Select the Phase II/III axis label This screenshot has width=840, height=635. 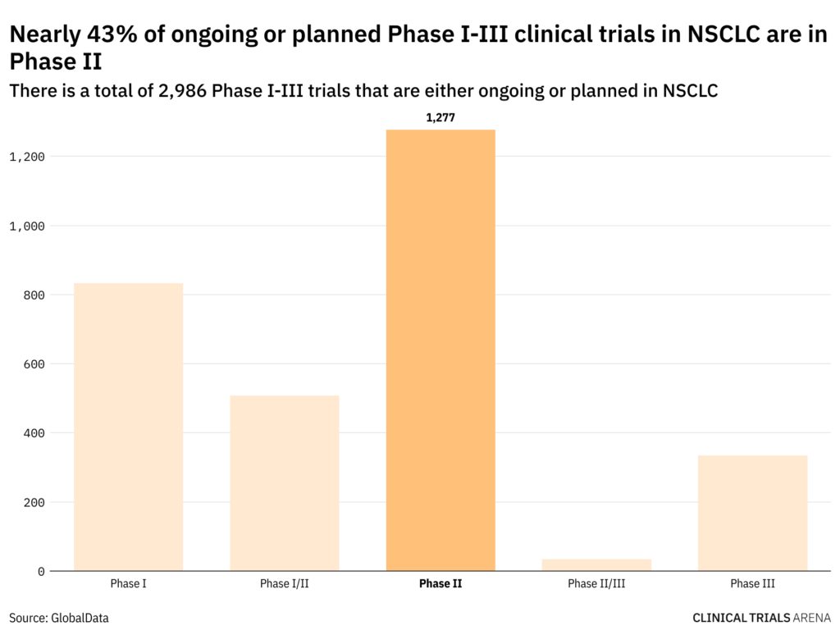(596, 584)
